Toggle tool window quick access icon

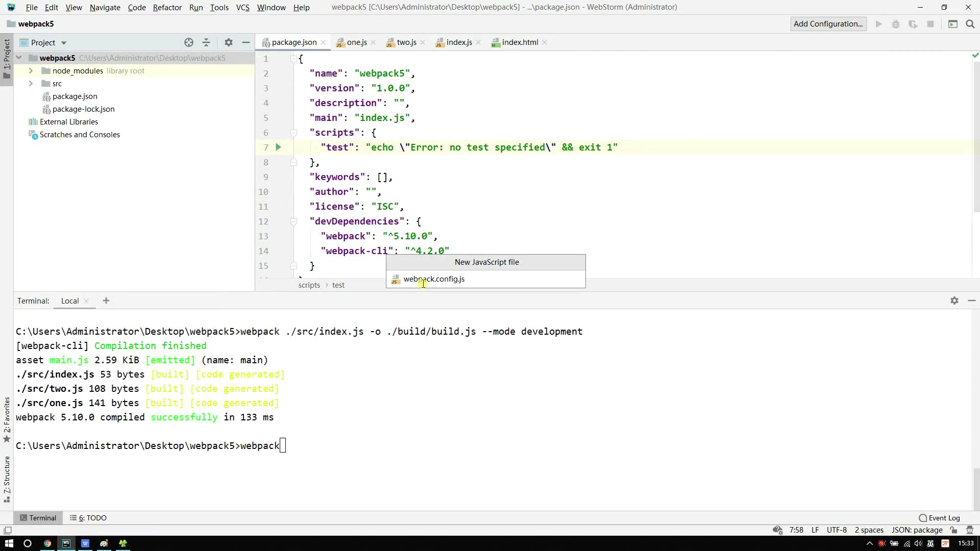[x=8, y=531]
